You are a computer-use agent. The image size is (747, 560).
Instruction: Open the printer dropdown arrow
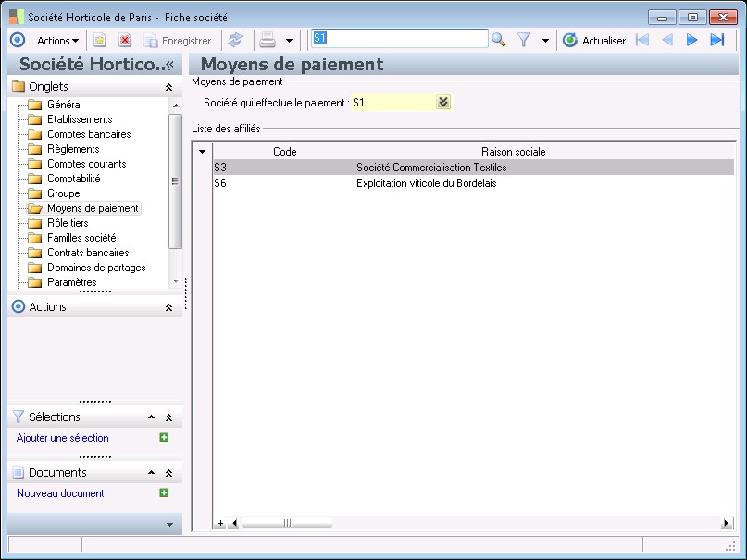pyautogui.click(x=289, y=41)
